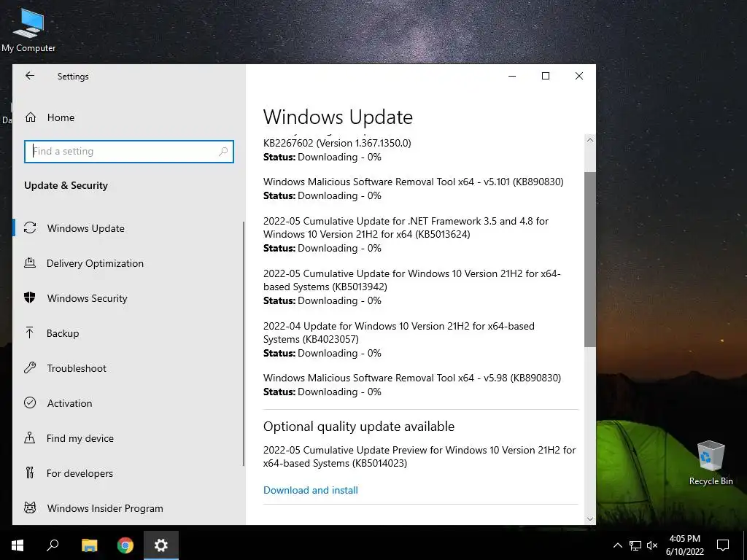Click the Find my device person icon
The height and width of the screenshot is (560, 747).
click(x=29, y=437)
